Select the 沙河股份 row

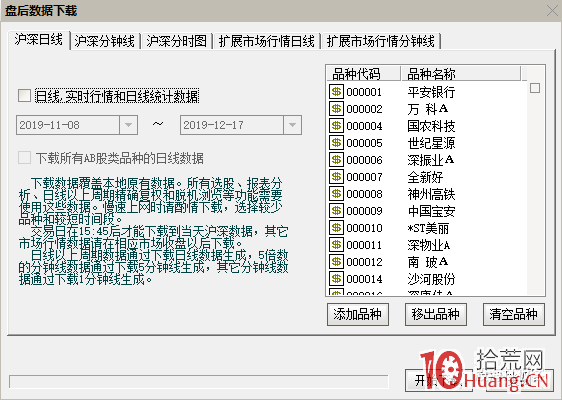(x=427, y=279)
